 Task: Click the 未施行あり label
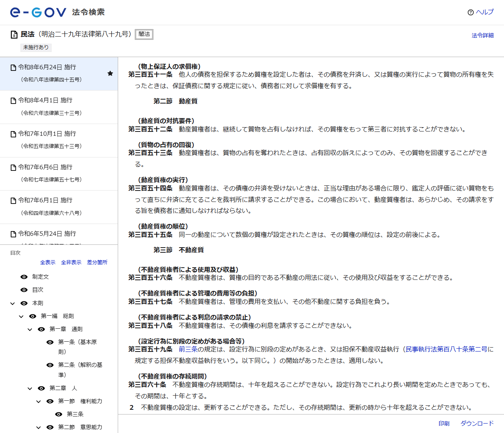(x=36, y=47)
